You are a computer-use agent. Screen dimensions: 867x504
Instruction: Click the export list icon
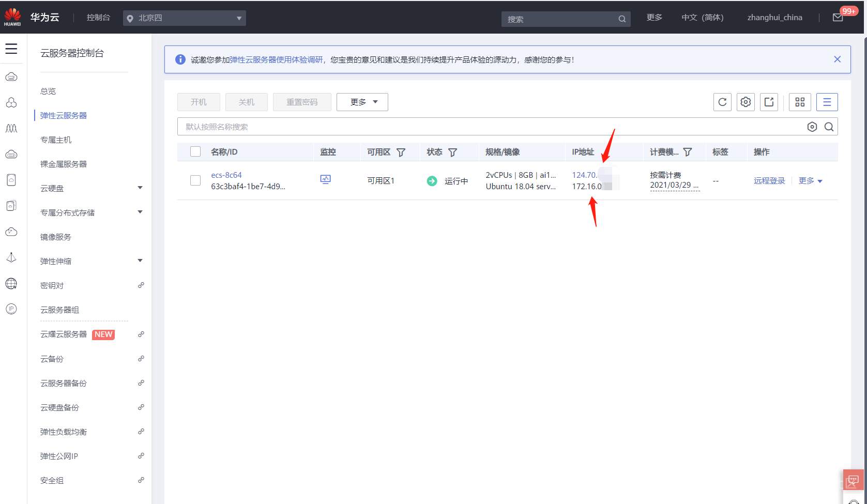tap(769, 102)
